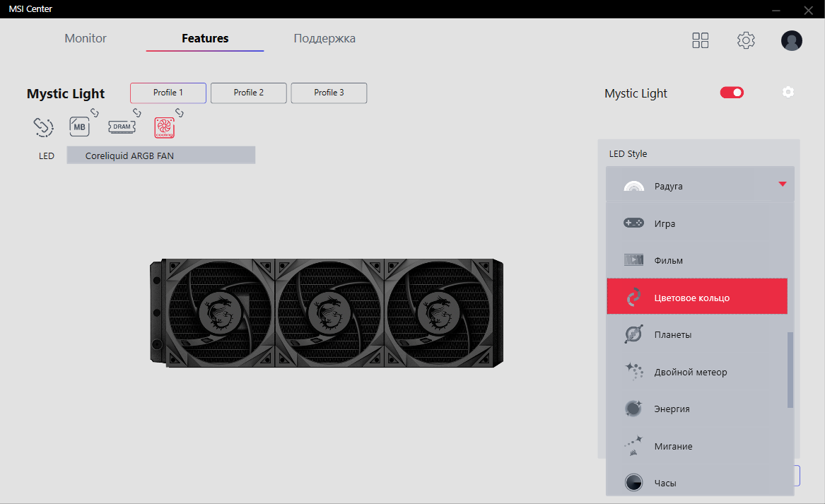Viewport: 825px width, 504px height.
Task: Select the DRAM device icon
Action: click(x=122, y=127)
